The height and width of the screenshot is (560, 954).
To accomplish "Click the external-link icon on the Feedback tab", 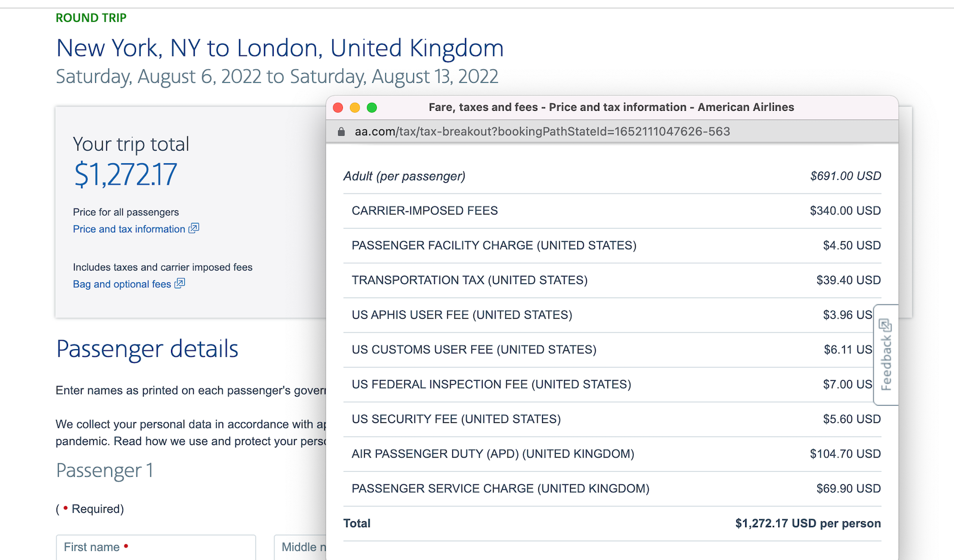I will (x=887, y=325).
